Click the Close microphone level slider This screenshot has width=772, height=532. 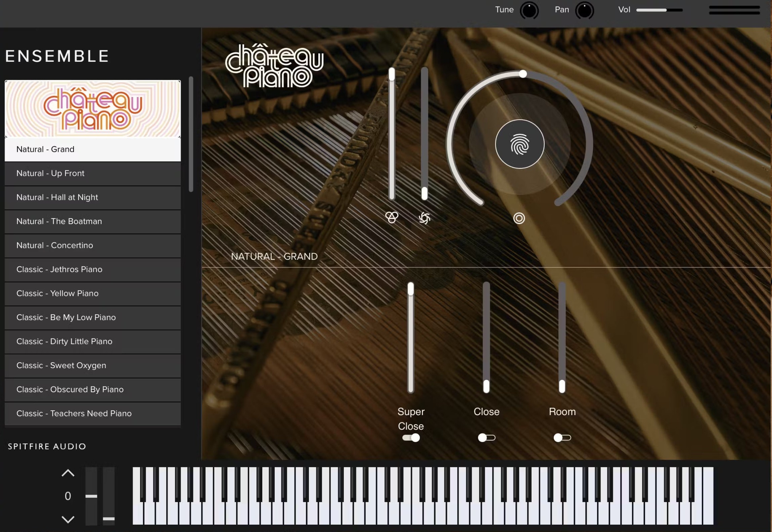(486, 337)
